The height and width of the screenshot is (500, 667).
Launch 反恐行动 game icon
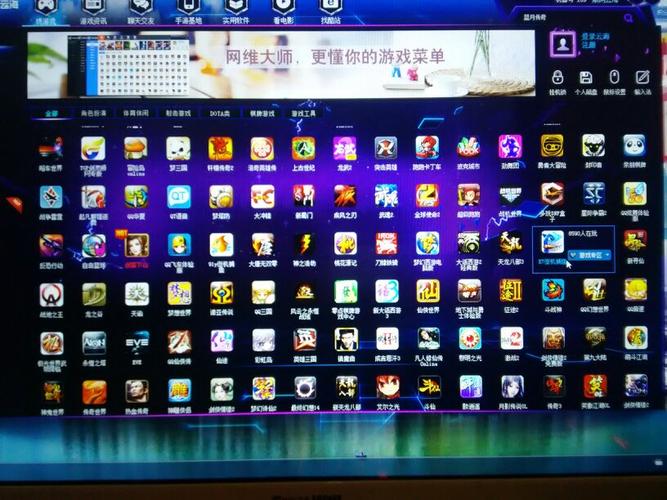pyautogui.click(x=51, y=246)
